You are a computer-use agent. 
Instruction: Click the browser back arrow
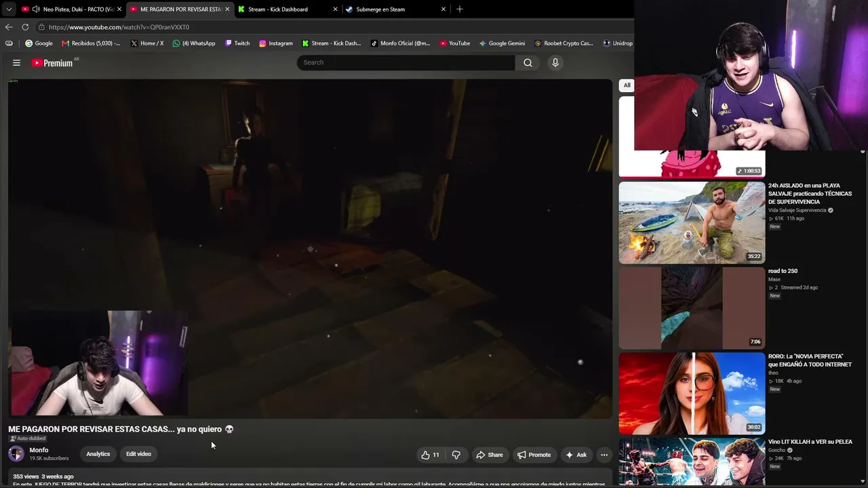pos(9,27)
